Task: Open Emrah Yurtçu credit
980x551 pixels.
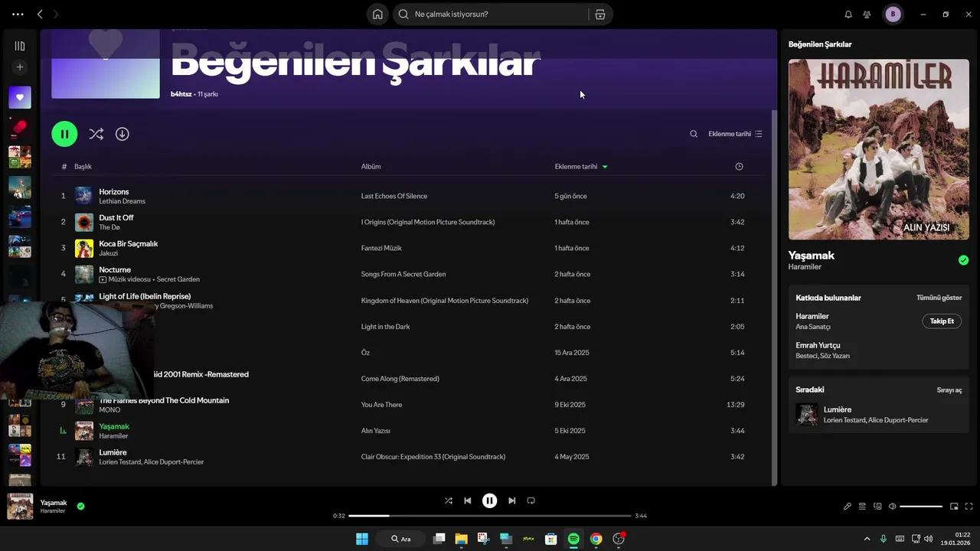Action: tap(818, 345)
